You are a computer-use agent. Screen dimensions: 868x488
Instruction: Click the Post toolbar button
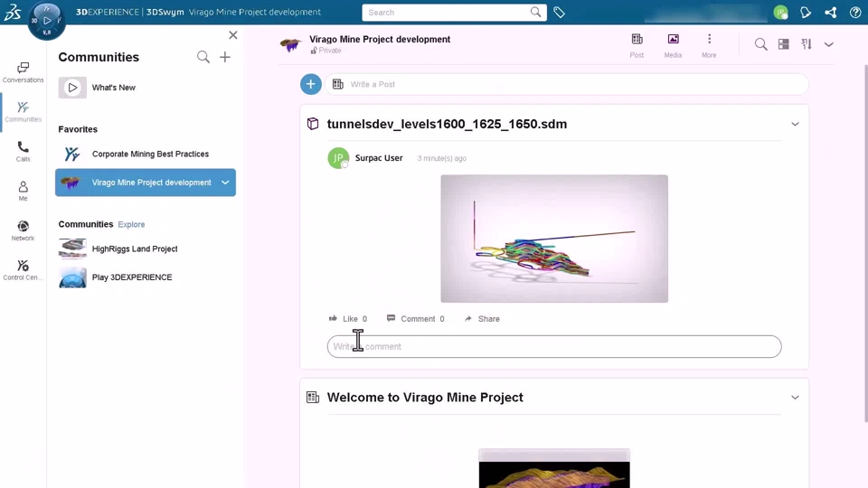(637, 45)
